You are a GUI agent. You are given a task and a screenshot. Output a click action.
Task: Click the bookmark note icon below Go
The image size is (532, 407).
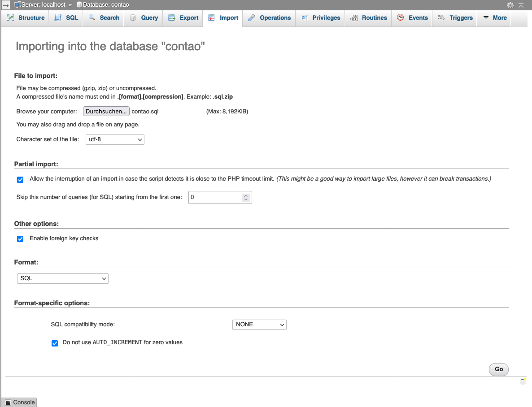[523, 381]
